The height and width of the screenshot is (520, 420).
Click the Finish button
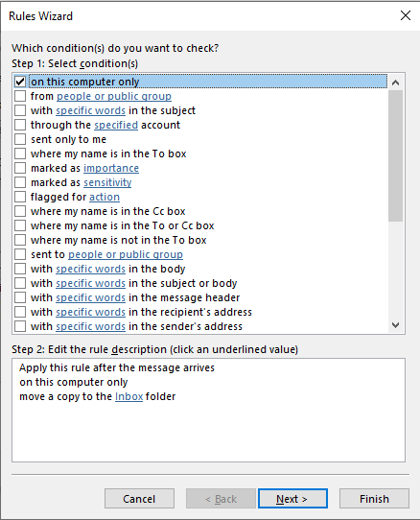tap(374, 499)
